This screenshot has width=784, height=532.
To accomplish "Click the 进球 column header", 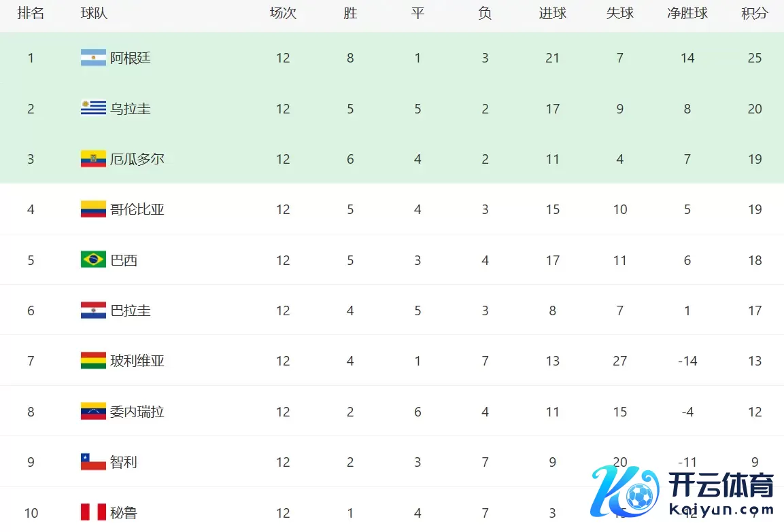I will pyautogui.click(x=552, y=14).
